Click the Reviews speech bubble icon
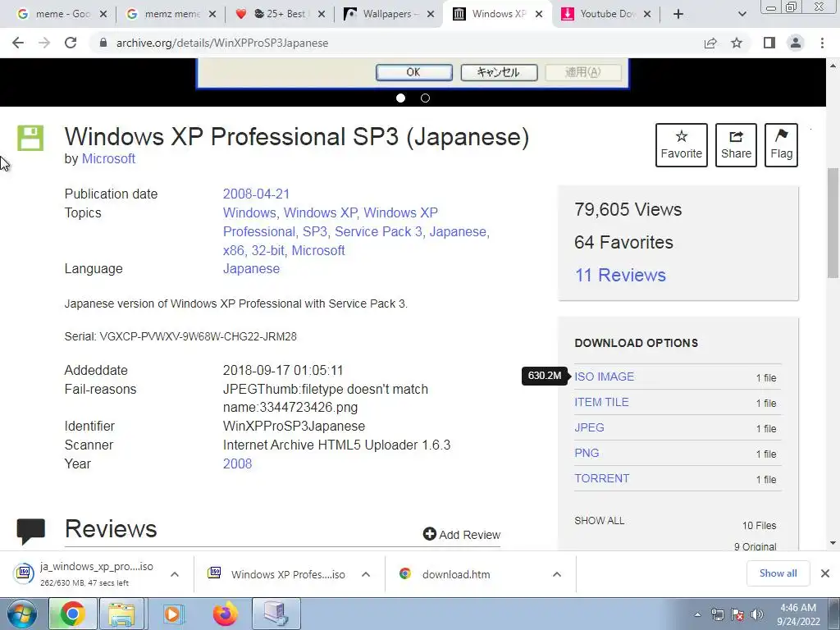 click(x=30, y=532)
